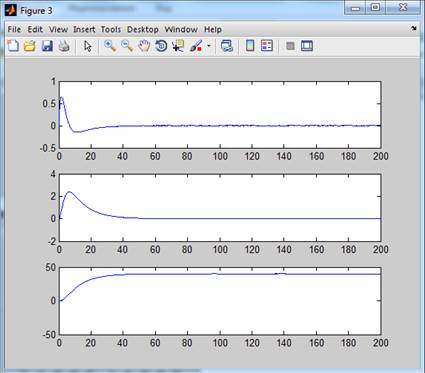Click the Hide Plot Tools icon
Image resolution: width=425 pixels, height=373 pixels.
point(290,46)
